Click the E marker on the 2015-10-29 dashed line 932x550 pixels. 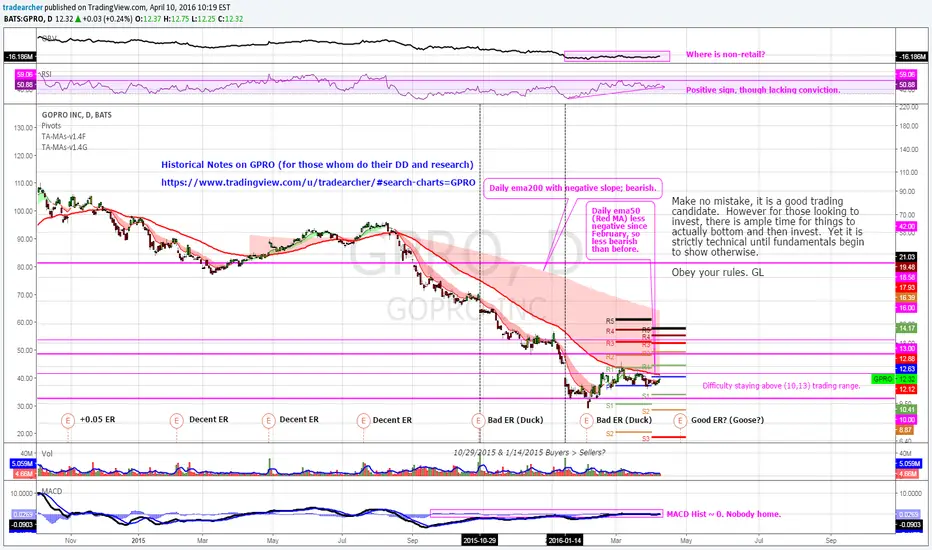[x=478, y=420]
